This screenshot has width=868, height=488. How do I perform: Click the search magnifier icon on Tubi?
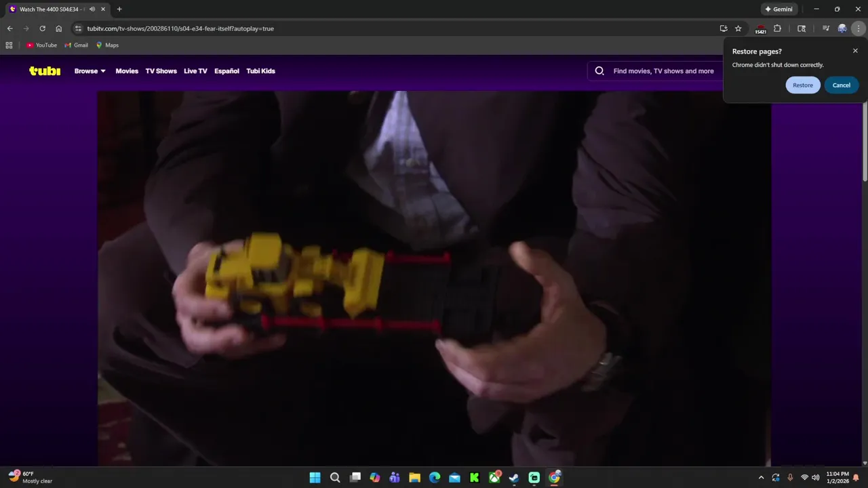(x=599, y=70)
